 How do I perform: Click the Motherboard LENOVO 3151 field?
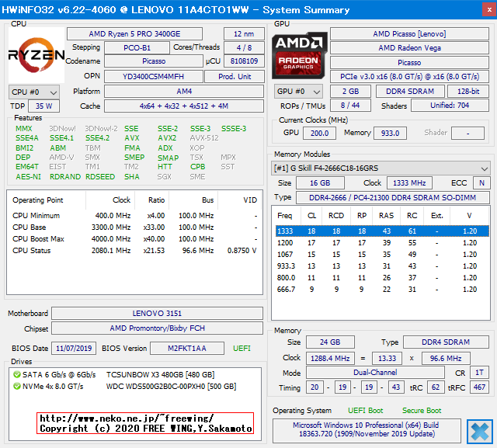(157, 314)
